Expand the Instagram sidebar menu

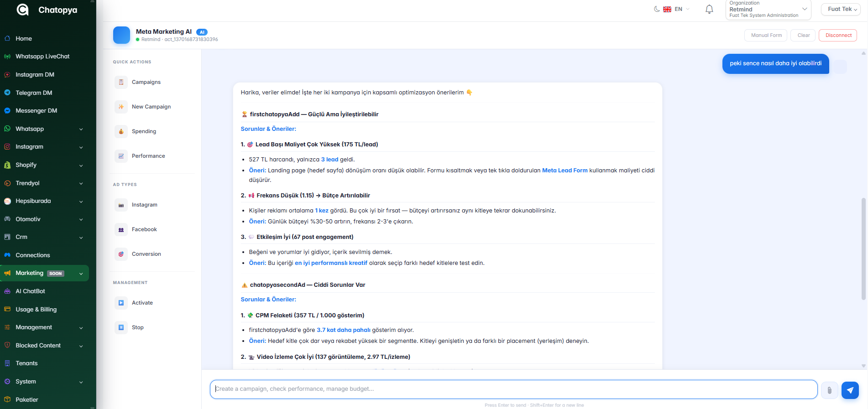click(x=45, y=147)
